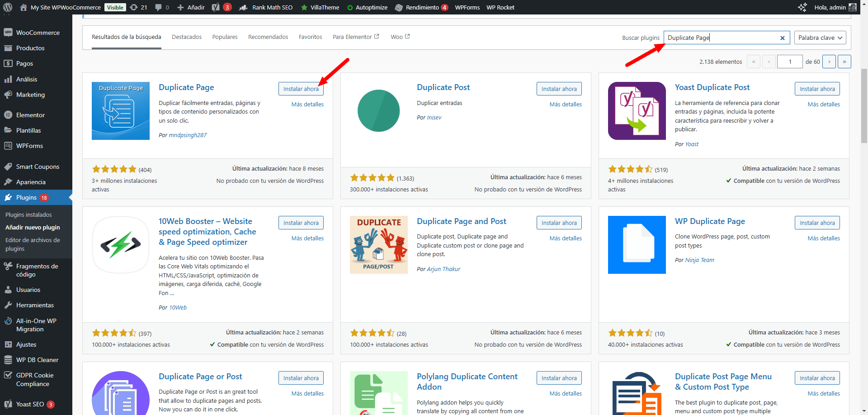Select Resultados de la búsqueda tab
The width and height of the screenshot is (868, 415).
126,37
